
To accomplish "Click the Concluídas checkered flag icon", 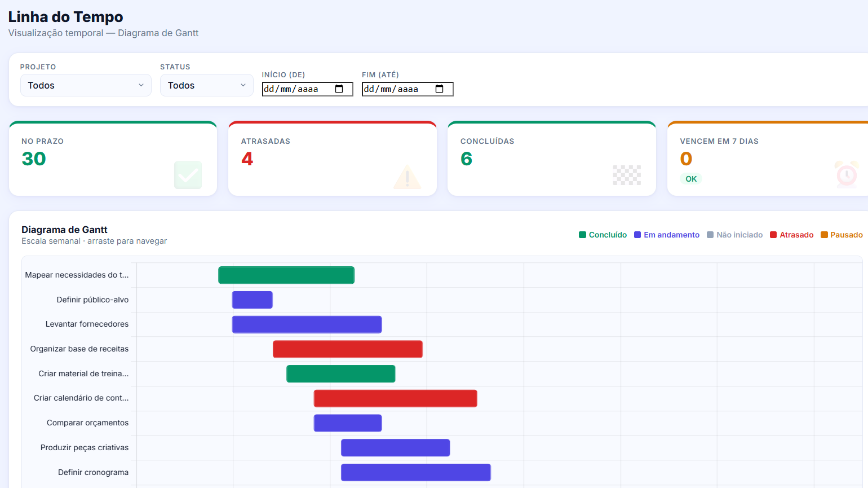I will pyautogui.click(x=627, y=175).
